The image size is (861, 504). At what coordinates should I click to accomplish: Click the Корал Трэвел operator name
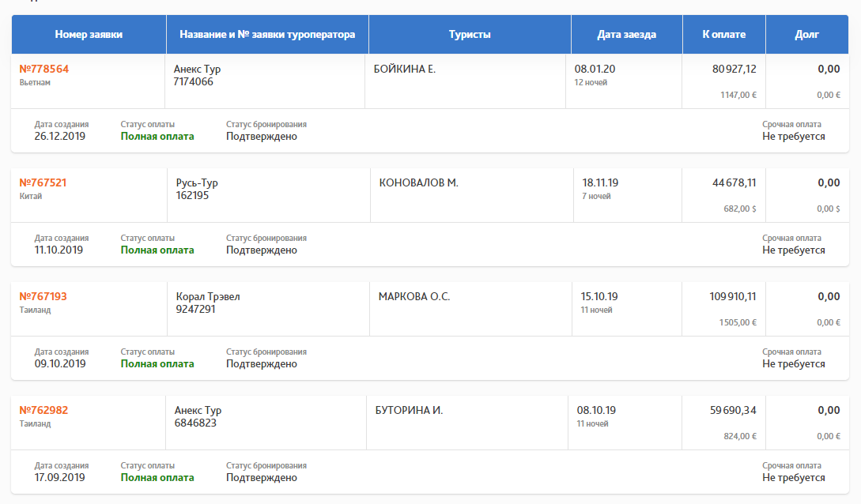207,296
